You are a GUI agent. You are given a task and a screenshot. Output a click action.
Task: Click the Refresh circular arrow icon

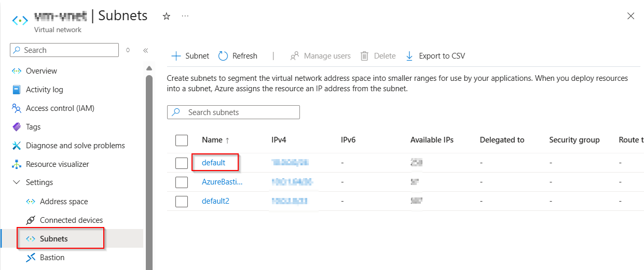(x=223, y=56)
